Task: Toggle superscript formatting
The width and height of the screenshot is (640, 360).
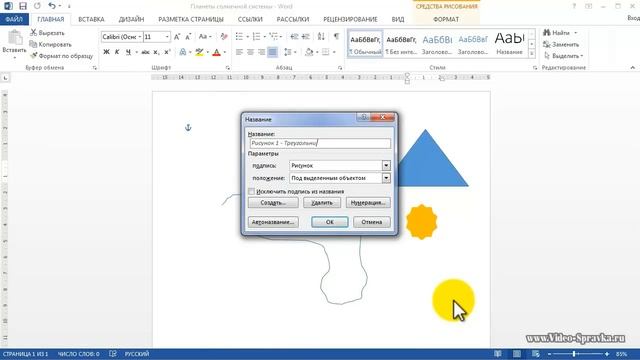Action: click(167, 52)
